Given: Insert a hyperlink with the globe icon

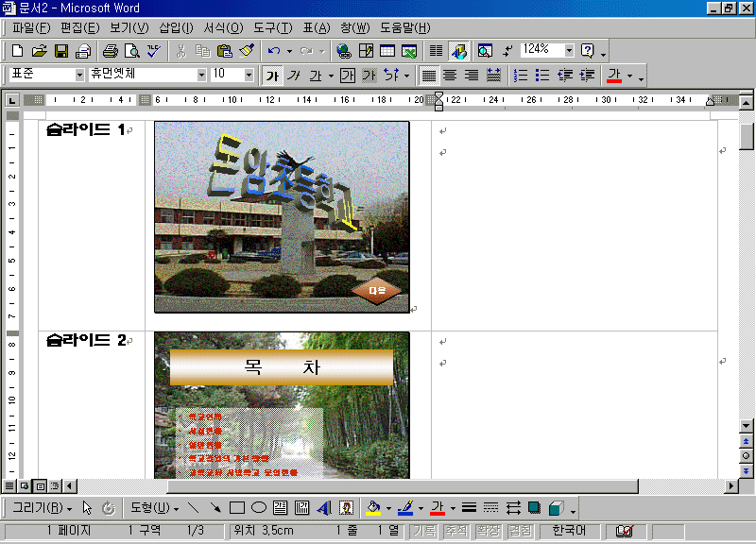Looking at the screenshot, I should point(344,51).
